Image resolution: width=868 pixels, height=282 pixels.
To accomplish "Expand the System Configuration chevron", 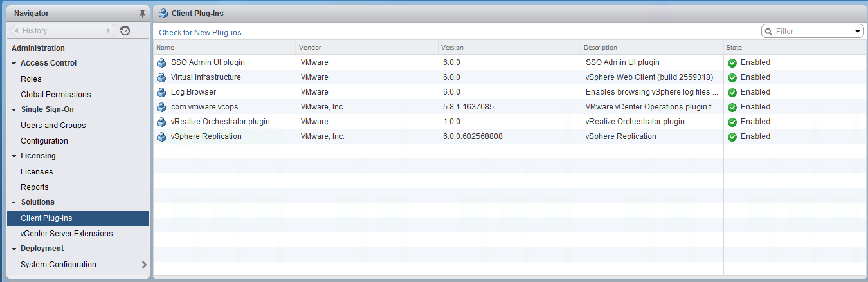I will 143,265.
